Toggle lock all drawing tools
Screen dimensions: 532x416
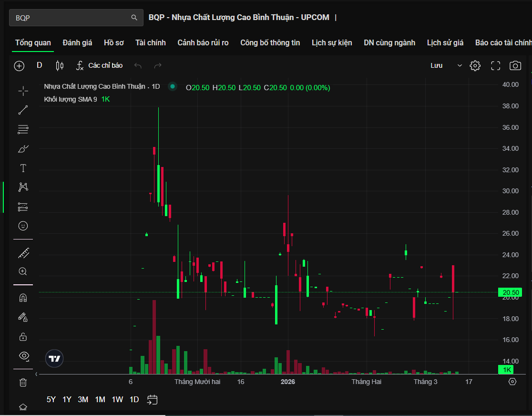click(x=23, y=337)
